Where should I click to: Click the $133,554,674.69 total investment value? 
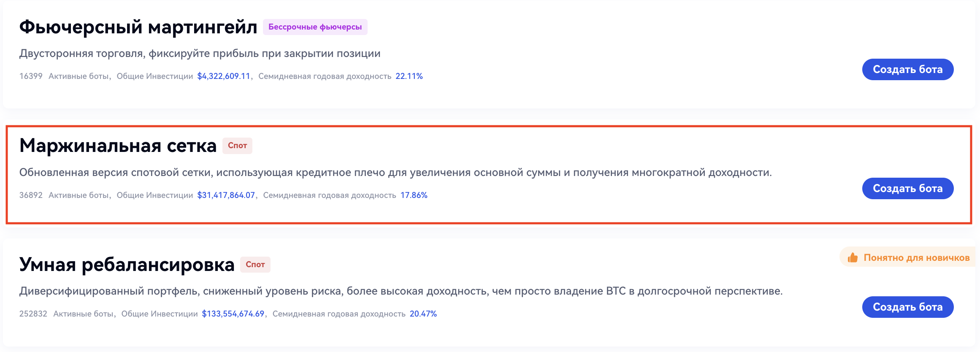point(233,314)
